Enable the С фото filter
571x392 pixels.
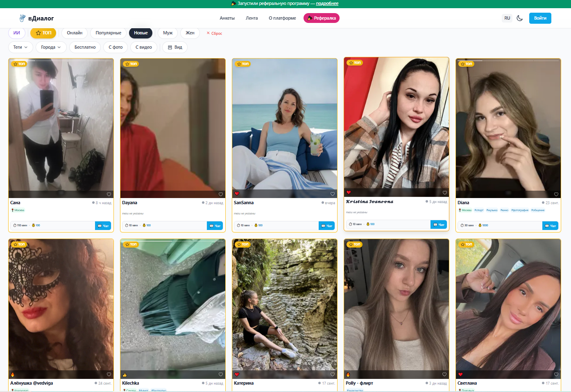click(116, 47)
